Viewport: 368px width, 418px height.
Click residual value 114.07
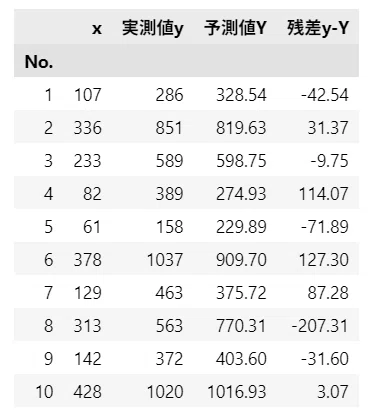pos(324,194)
